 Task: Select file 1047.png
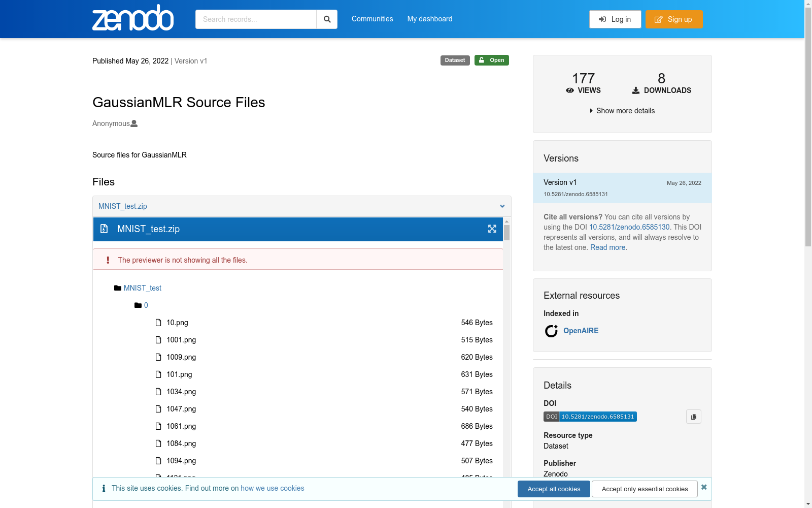tap(181, 409)
